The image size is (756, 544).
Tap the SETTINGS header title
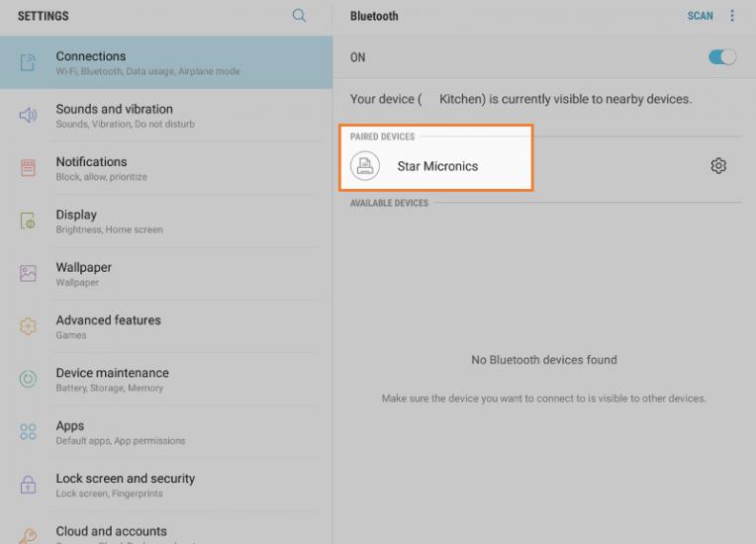(x=43, y=16)
